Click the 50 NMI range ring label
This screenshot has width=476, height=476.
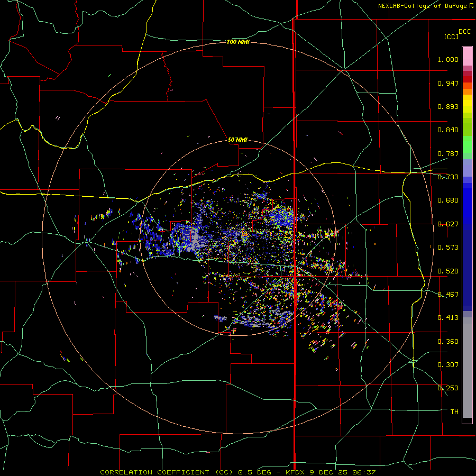(x=237, y=140)
